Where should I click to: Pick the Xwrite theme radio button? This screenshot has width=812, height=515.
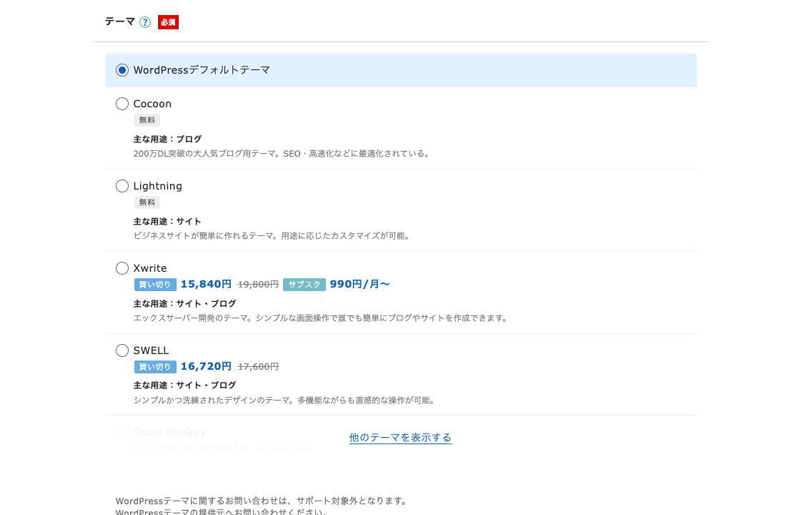point(122,268)
